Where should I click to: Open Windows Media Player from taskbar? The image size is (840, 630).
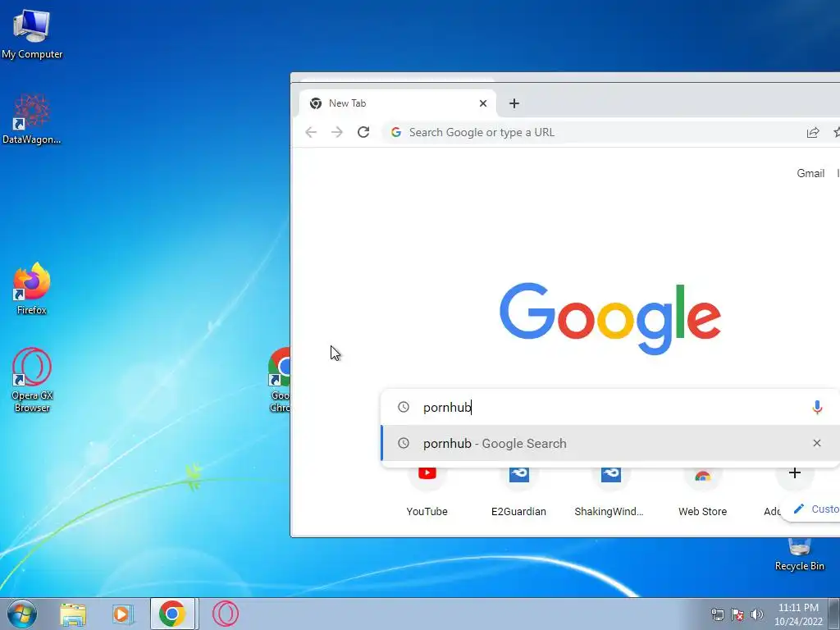(x=122, y=614)
